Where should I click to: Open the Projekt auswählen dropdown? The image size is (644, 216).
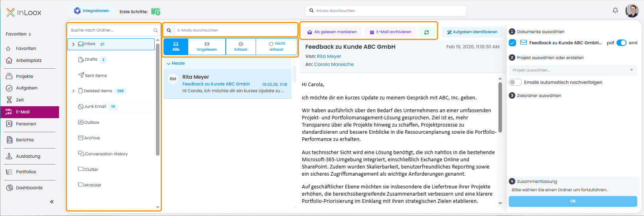pyautogui.click(x=573, y=70)
